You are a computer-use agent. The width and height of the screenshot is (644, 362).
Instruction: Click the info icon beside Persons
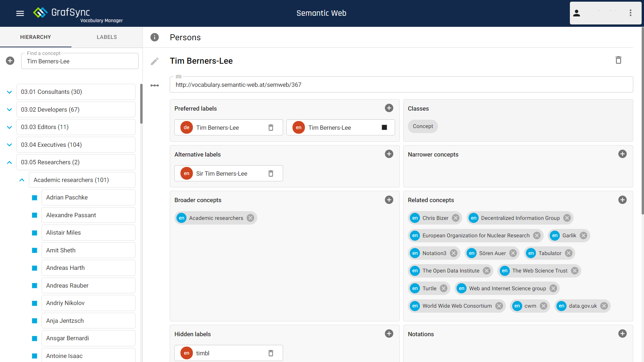tap(155, 37)
